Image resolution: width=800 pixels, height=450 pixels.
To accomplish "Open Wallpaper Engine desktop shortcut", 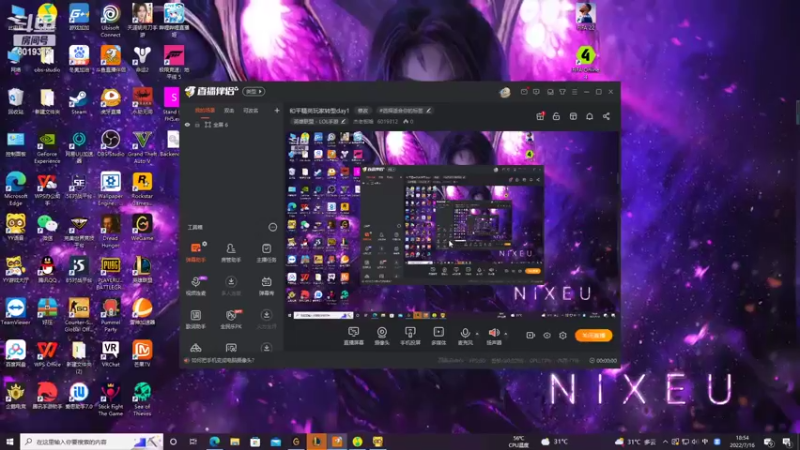I will tap(110, 189).
